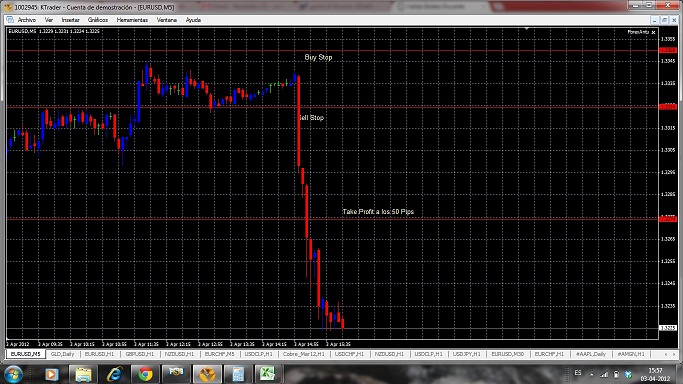This screenshot has height=384, width=683.
Task: Open the Gráficos menu
Action: click(98, 20)
